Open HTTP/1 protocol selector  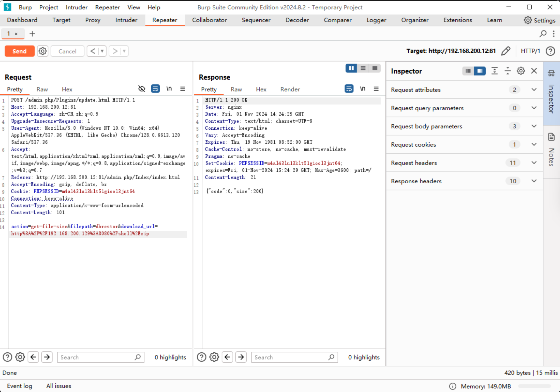[x=530, y=51]
